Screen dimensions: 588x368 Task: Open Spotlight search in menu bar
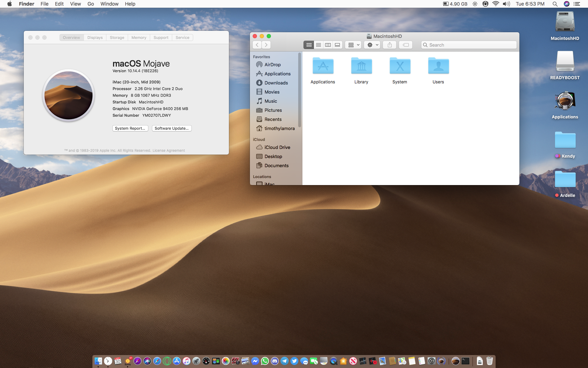555,4
